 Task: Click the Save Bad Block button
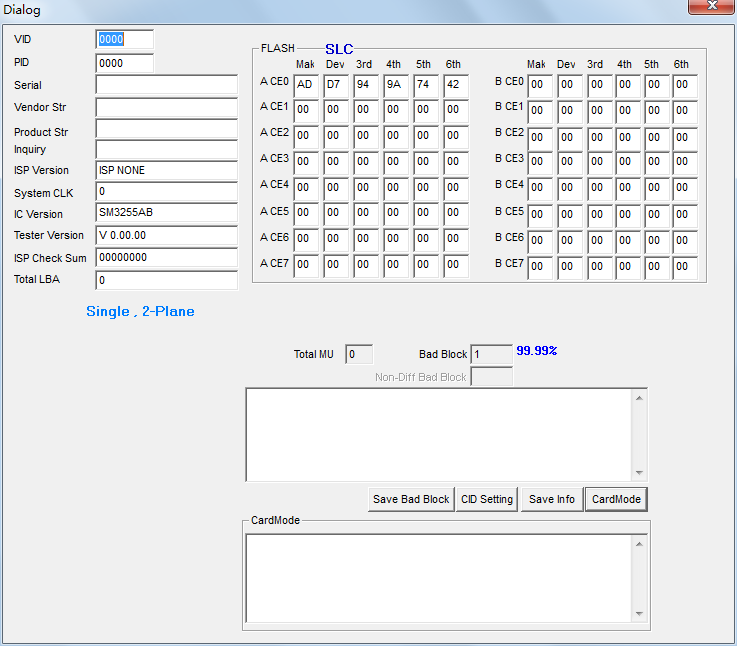click(411, 499)
